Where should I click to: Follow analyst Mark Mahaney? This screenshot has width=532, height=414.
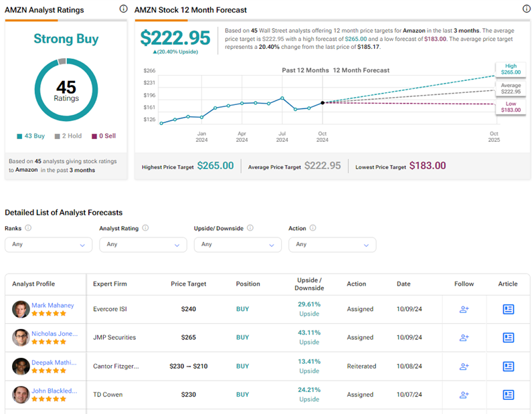pos(464,310)
